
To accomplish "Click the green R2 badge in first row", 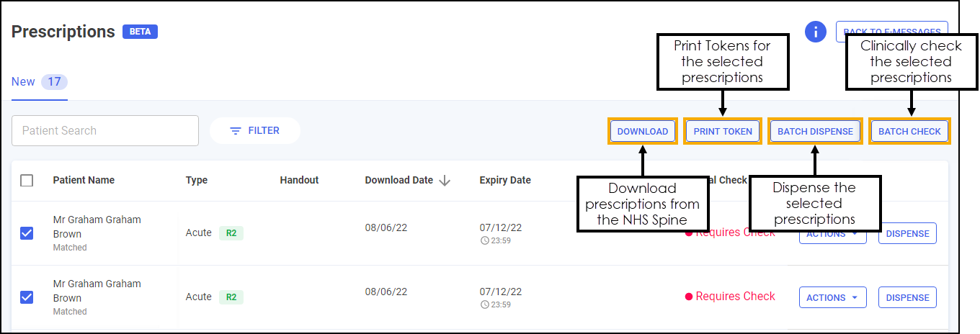I will pyautogui.click(x=231, y=233).
